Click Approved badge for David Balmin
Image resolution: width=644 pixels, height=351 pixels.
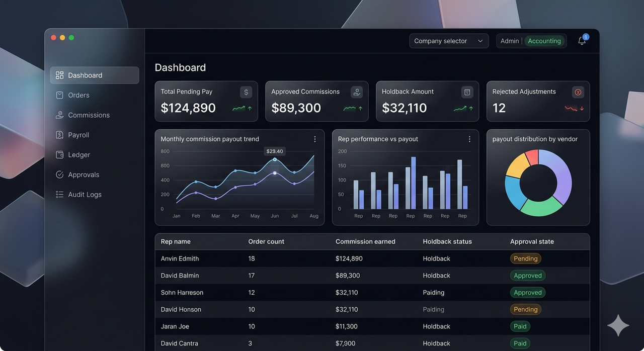tap(528, 276)
